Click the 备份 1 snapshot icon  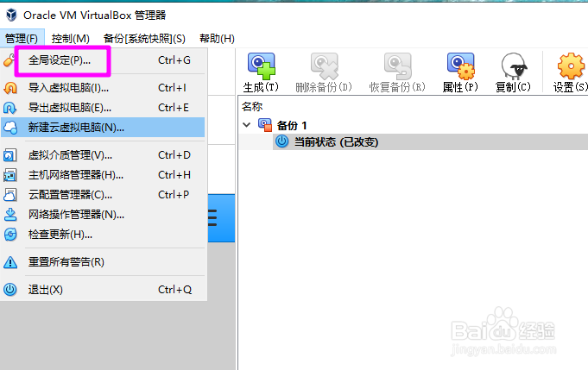[x=265, y=125]
